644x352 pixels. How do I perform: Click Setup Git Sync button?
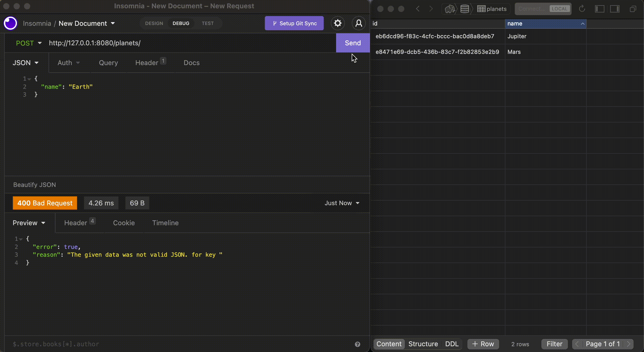pos(294,23)
